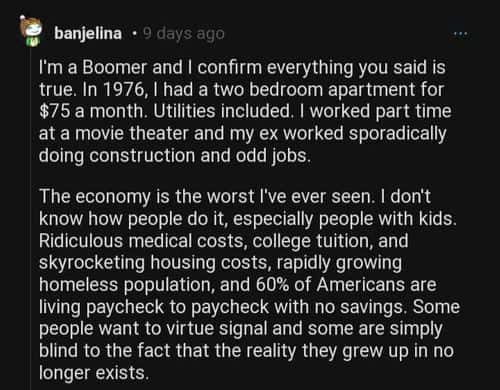
Task: Collapse the thread using the vertical line
Action: [30, 218]
